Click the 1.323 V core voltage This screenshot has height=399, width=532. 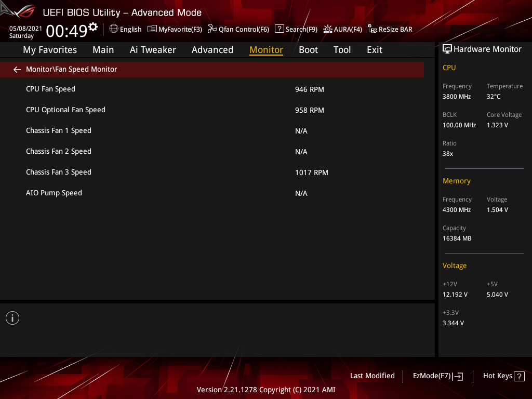point(497,125)
